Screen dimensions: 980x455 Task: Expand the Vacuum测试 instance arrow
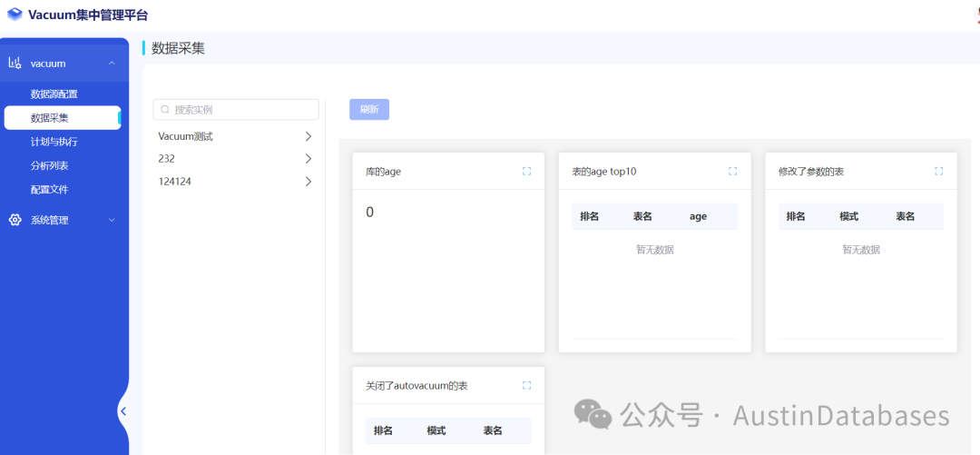click(x=308, y=136)
